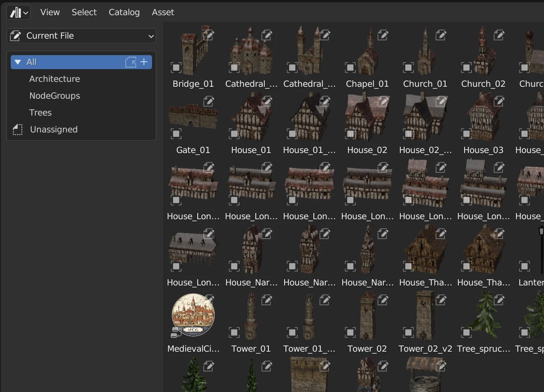Collapse the All catalog tree triangle
Viewport: 544px width, 392px height.
click(x=18, y=62)
